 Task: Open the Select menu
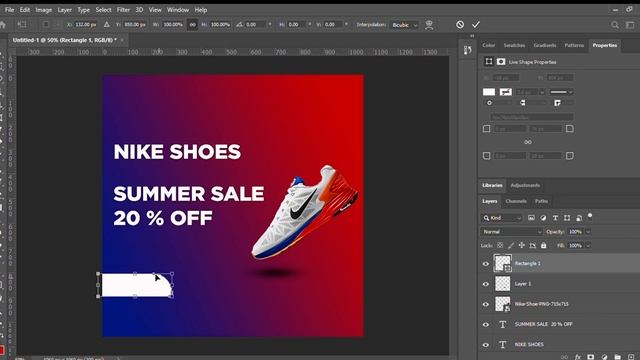click(103, 10)
